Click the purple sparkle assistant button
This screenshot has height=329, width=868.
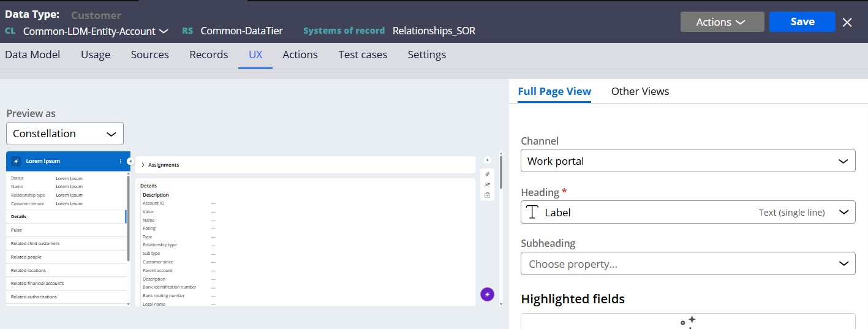[487, 295]
